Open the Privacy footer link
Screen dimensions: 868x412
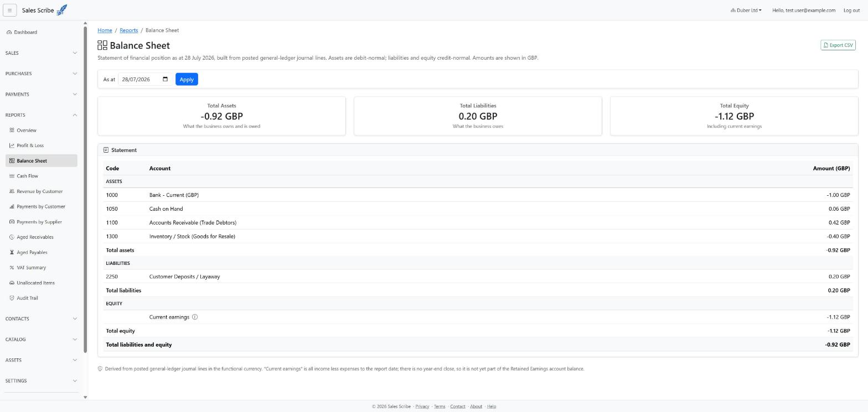422,406
